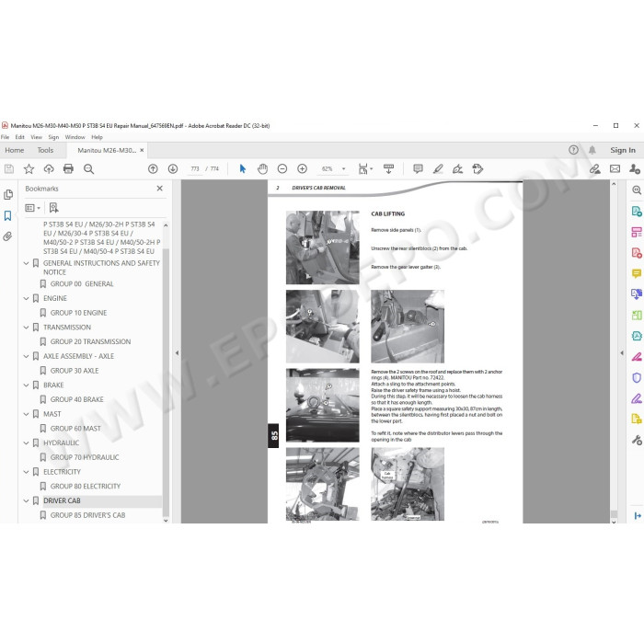Open the Edit menu
Screen dimensions: 644x644
(19, 137)
